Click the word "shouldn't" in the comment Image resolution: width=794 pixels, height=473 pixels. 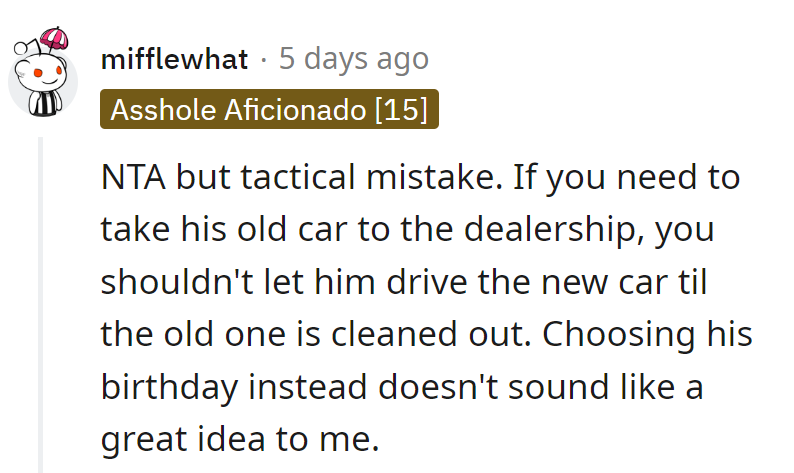click(179, 283)
